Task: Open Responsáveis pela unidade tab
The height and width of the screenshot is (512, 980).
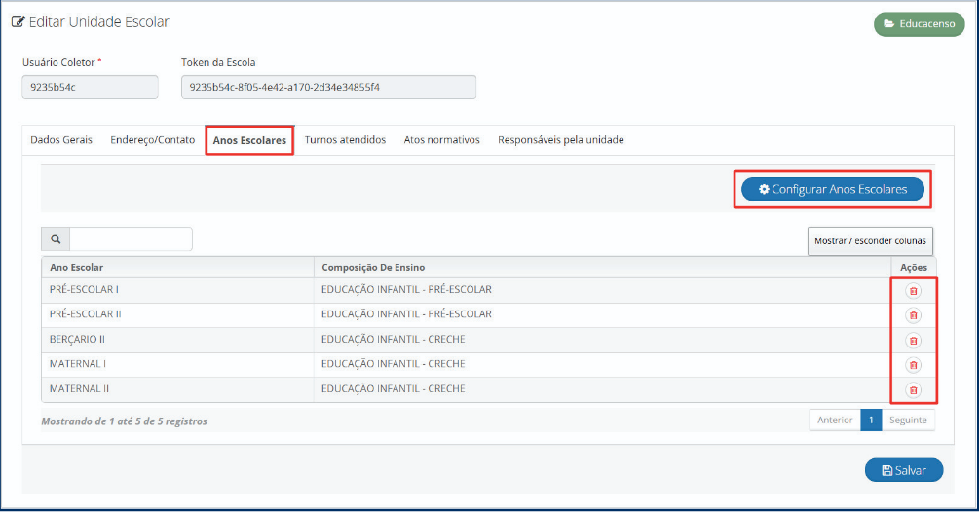Action: click(560, 140)
